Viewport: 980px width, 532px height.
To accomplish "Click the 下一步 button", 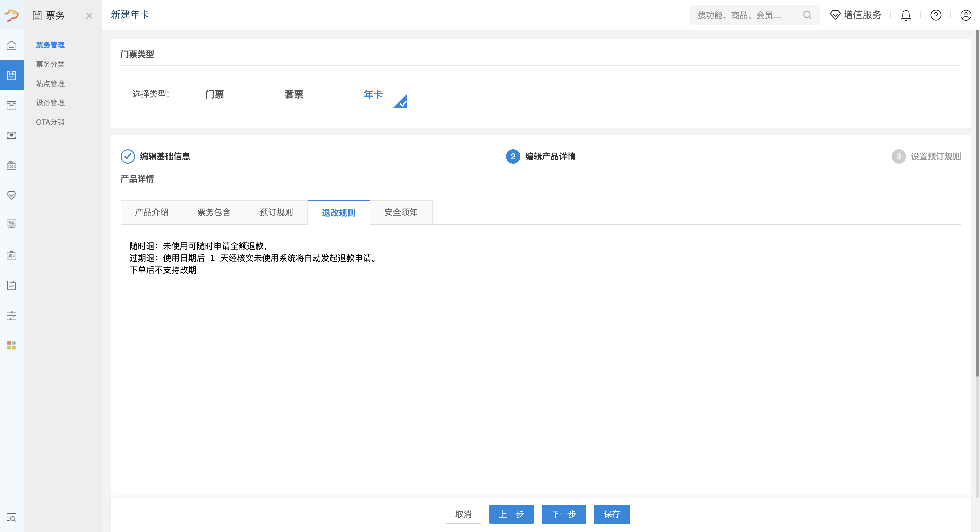I will pos(563,514).
